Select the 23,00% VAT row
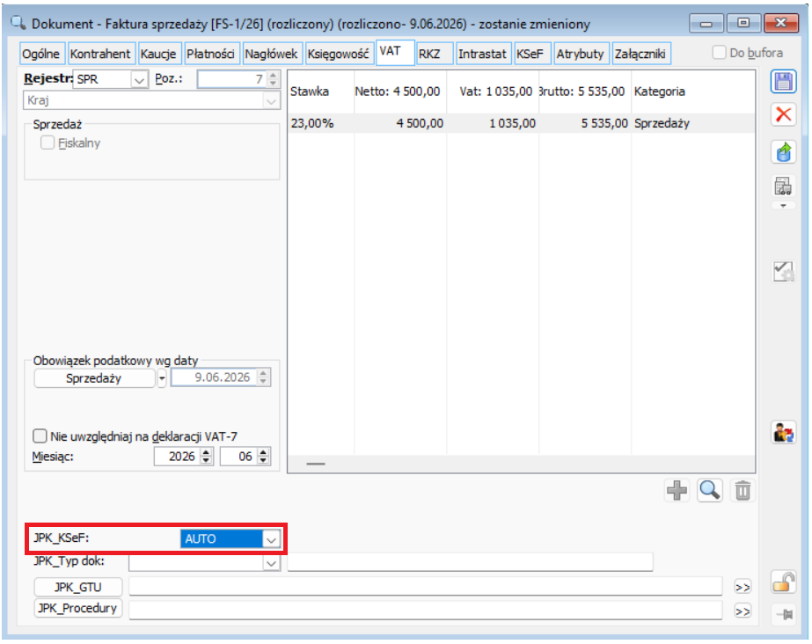This screenshot has height=644, width=812. [x=521, y=123]
